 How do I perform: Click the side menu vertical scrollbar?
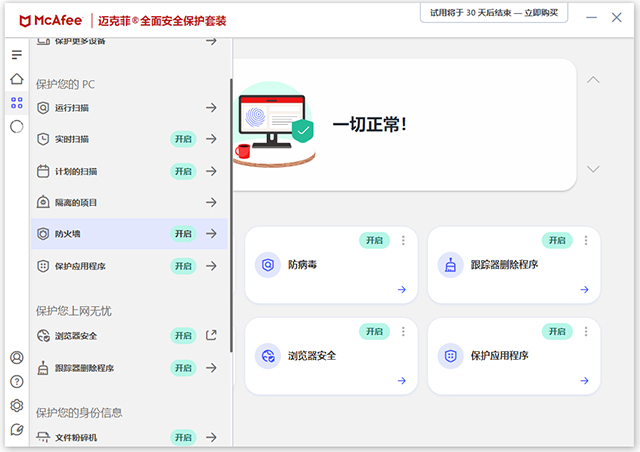[230, 220]
